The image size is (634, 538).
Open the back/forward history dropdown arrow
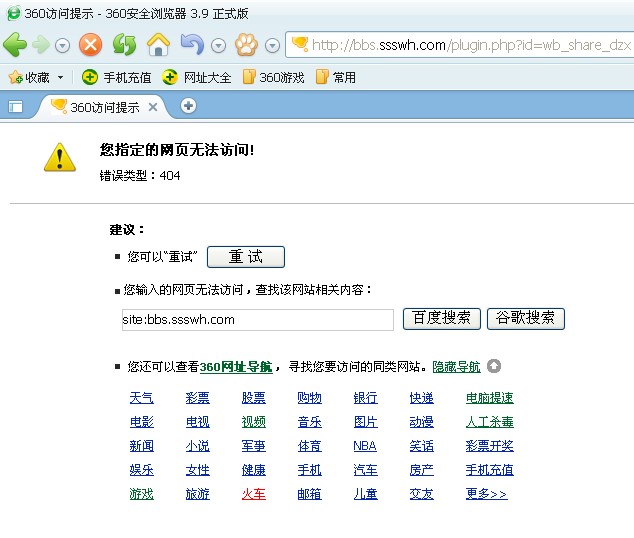pos(62,46)
